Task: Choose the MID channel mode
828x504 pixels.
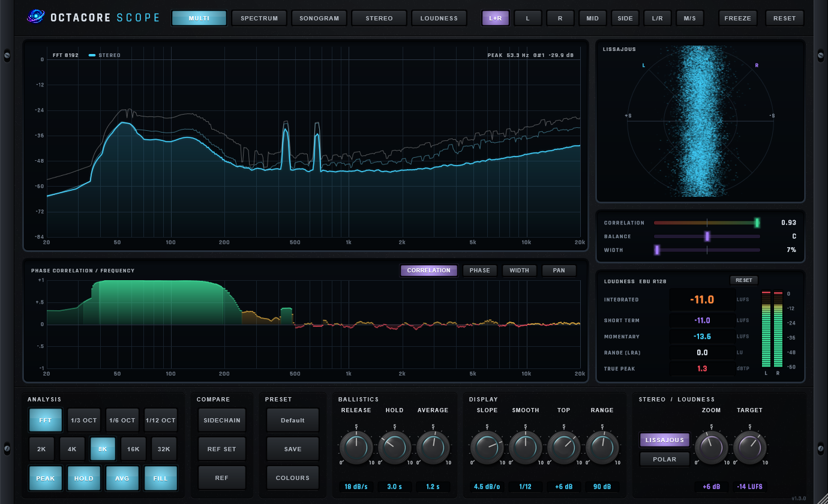Action: [593, 18]
